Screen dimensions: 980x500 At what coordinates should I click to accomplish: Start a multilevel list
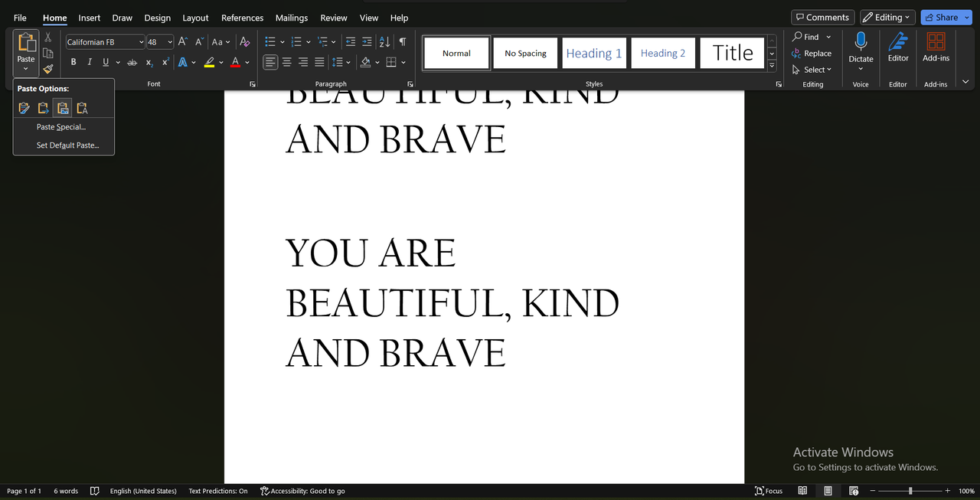click(322, 42)
